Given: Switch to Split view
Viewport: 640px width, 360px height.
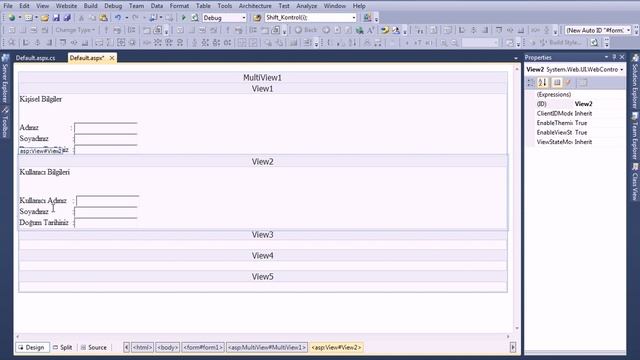Looking at the screenshot, I should point(62,347).
